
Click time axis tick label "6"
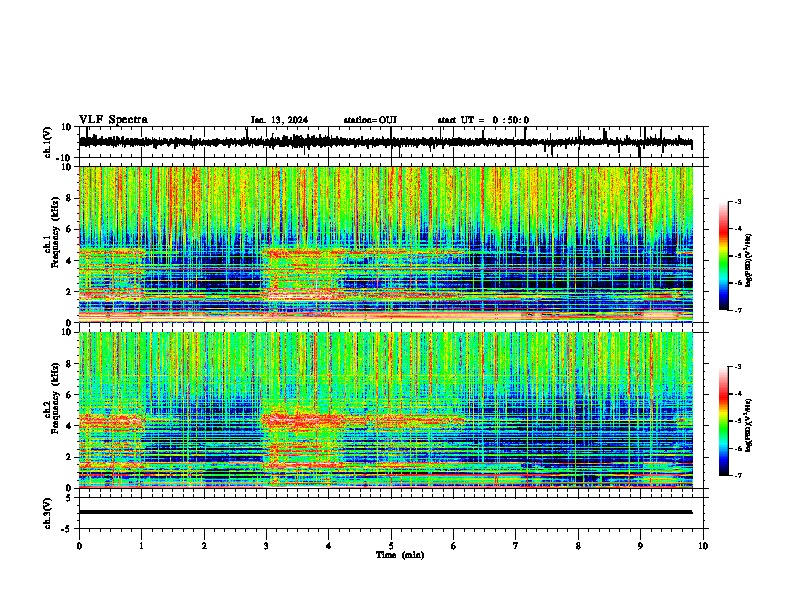[x=453, y=546]
